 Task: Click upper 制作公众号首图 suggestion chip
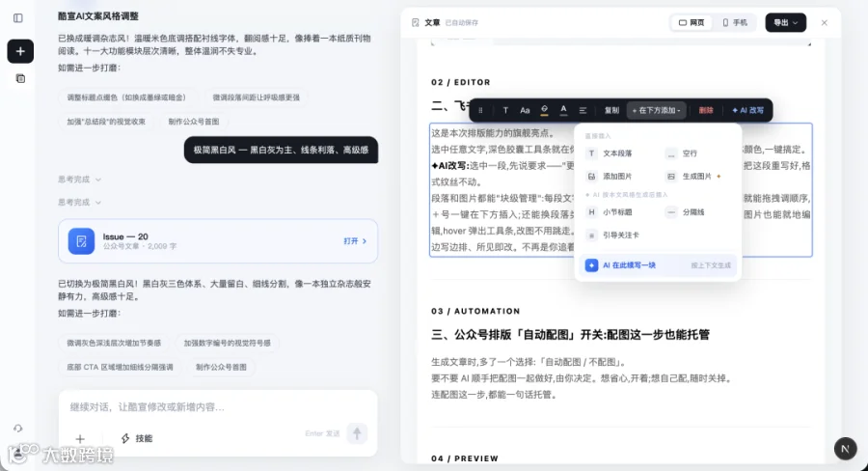pyautogui.click(x=194, y=122)
